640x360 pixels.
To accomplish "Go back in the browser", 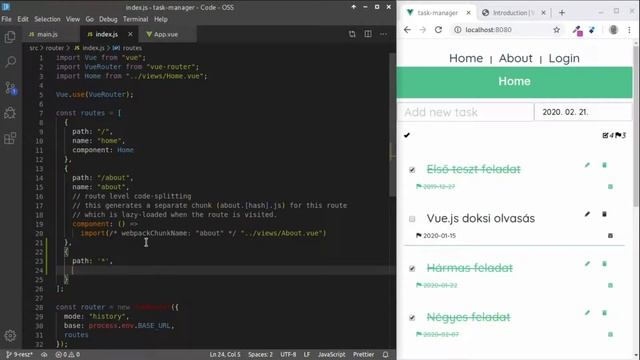I will [407, 30].
